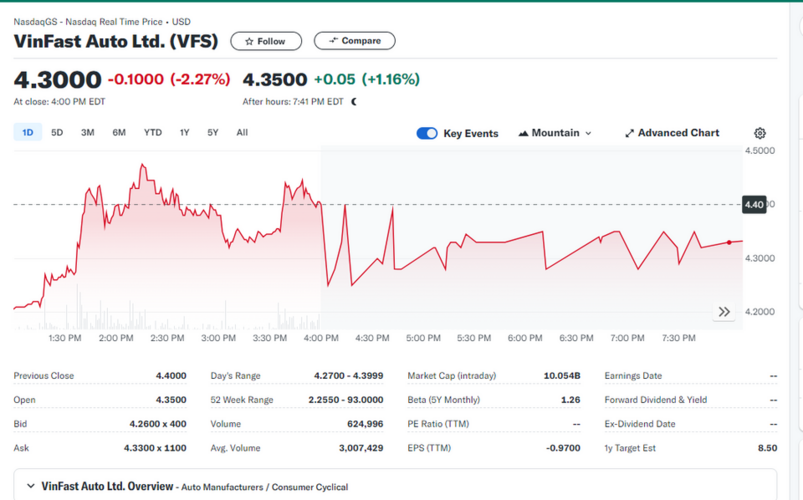The image size is (803, 500).
Task: Click the Bid value 4.2600 x 400
Action: point(158,424)
